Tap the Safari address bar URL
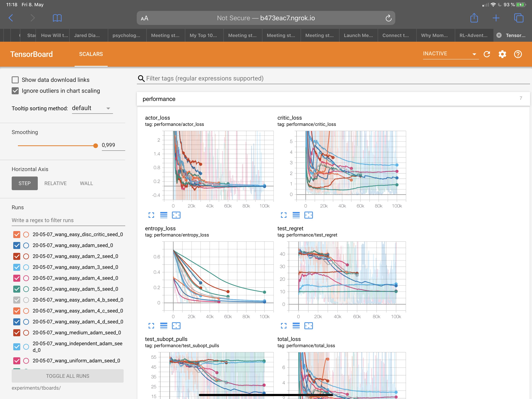Screen dimensions: 532x399 click(266, 18)
